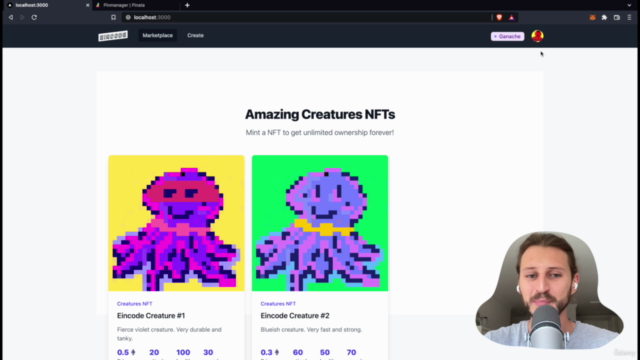Click 'Blueish creature. Very fast and strong.' text
Image resolution: width=640 pixels, height=360 pixels.
pyautogui.click(x=311, y=329)
